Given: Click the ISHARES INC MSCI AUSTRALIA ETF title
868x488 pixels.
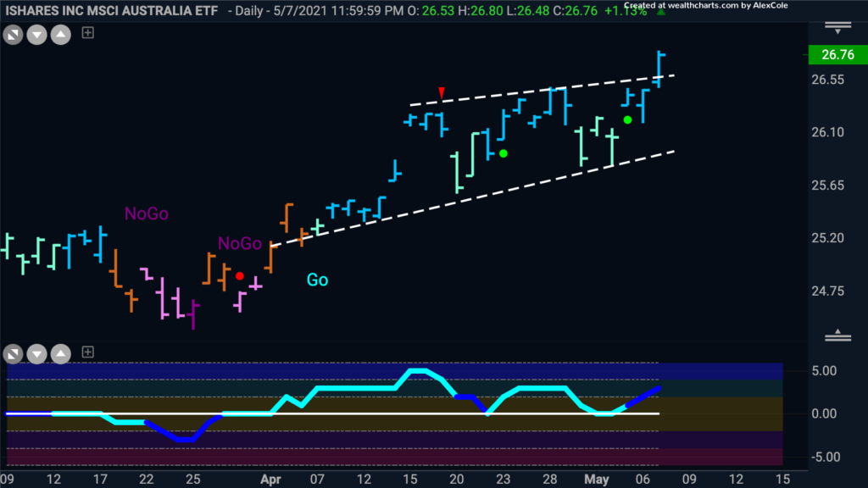Looking at the screenshot, I should pos(111,10).
